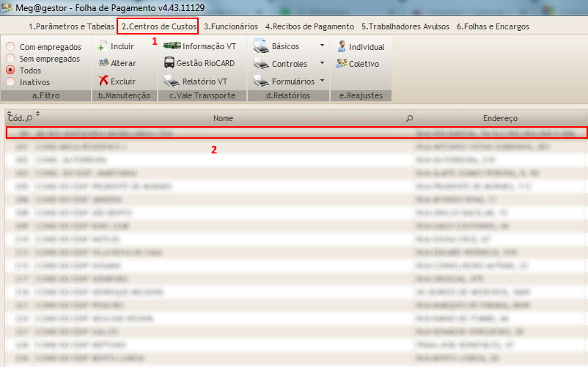Sort by the Endereço column header
Screen dimensions: 588x367
[500, 118]
